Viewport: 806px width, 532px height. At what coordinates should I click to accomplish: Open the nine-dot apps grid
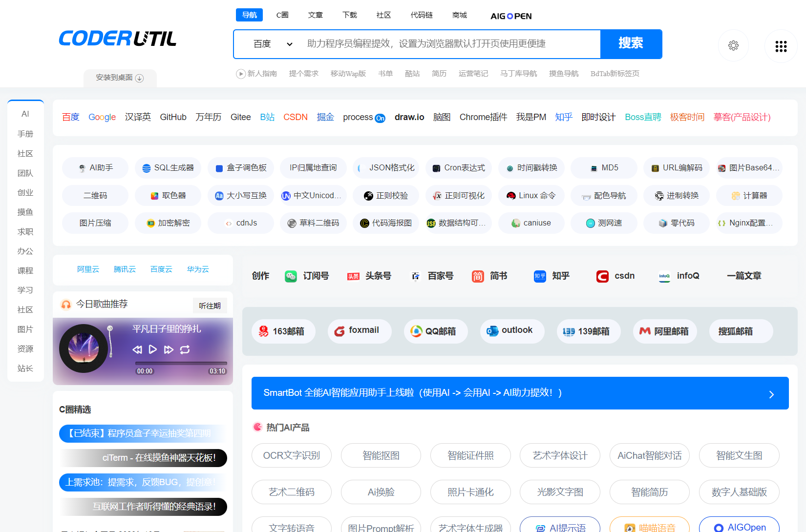(781, 46)
